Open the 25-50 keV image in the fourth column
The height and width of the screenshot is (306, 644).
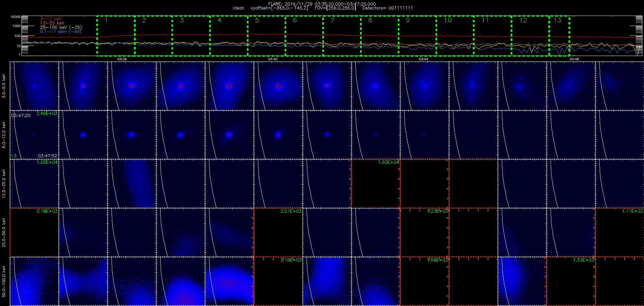point(181,232)
